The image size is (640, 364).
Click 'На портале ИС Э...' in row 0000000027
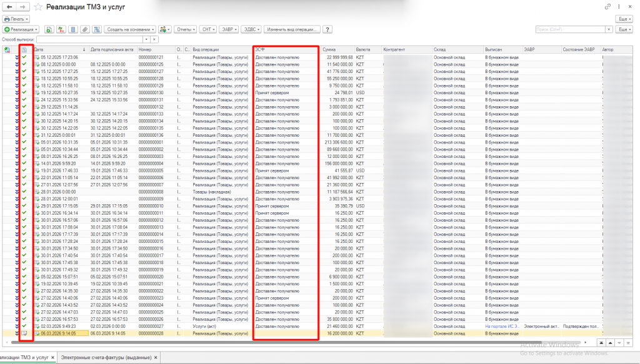[x=502, y=327]
